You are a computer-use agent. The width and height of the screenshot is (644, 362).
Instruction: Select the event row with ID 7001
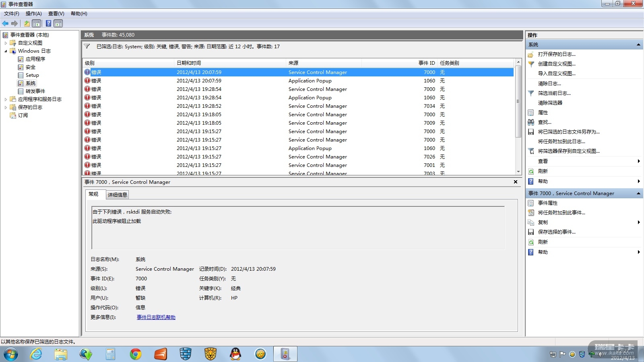point(298,165)
